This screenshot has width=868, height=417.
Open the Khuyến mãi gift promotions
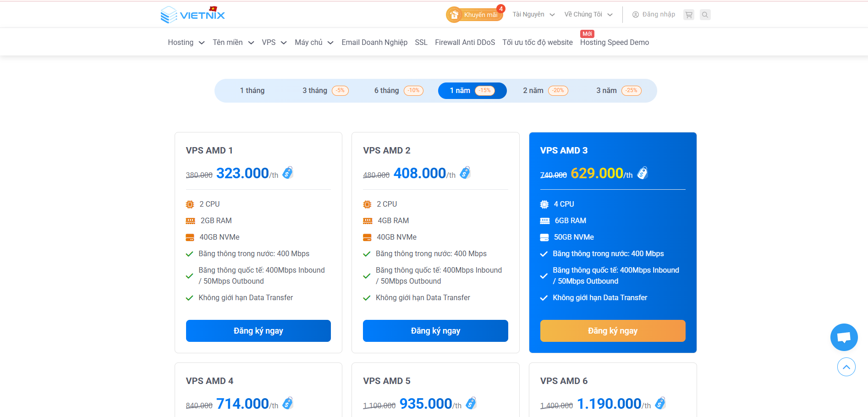click(x=474, y=15)
